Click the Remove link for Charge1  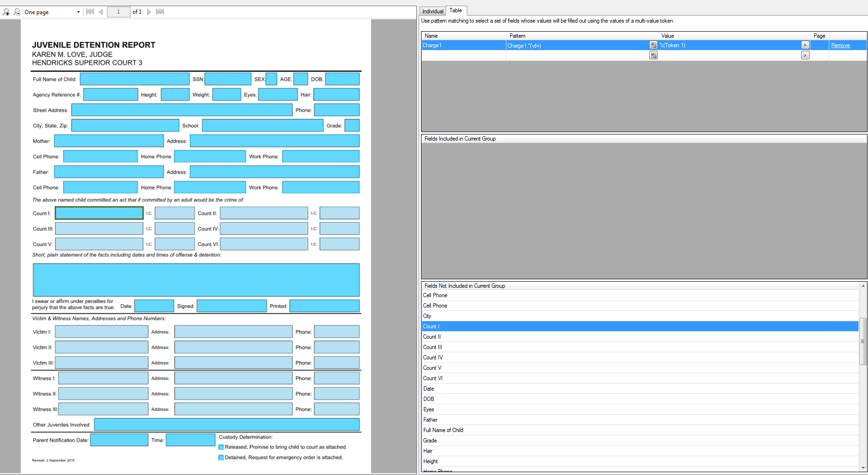point(840,45)
